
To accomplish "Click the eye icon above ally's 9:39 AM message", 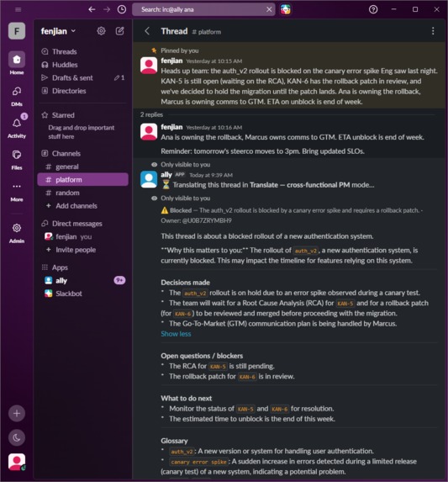I will pyautogui.click(x=155, y=165).
